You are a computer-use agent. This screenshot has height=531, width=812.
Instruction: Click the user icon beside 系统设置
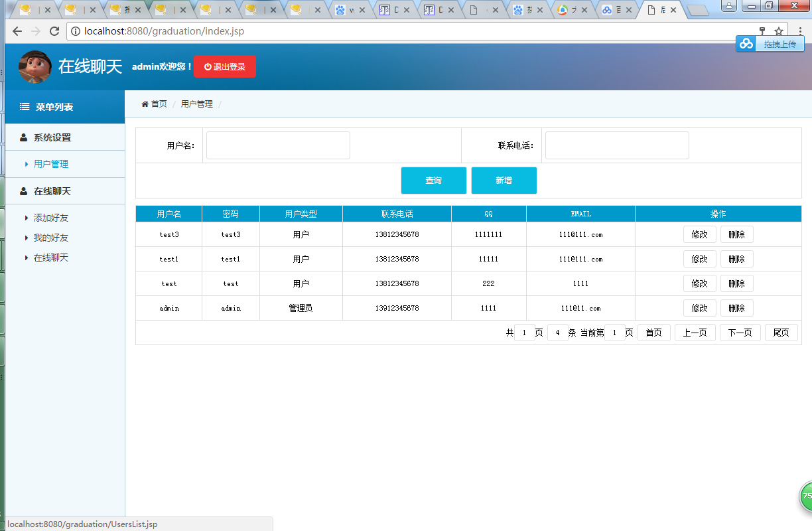click(x=24, y=137)
